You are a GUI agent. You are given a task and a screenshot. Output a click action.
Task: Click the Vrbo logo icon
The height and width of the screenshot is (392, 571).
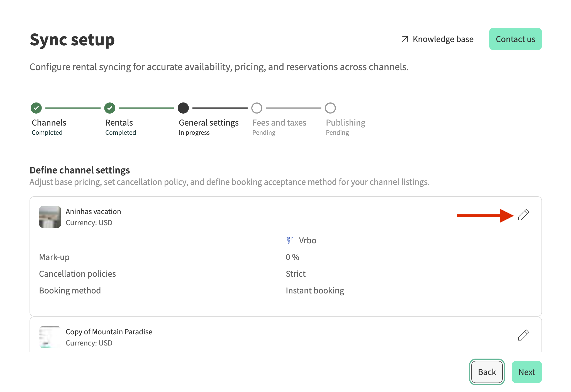[x=290, y=240]
